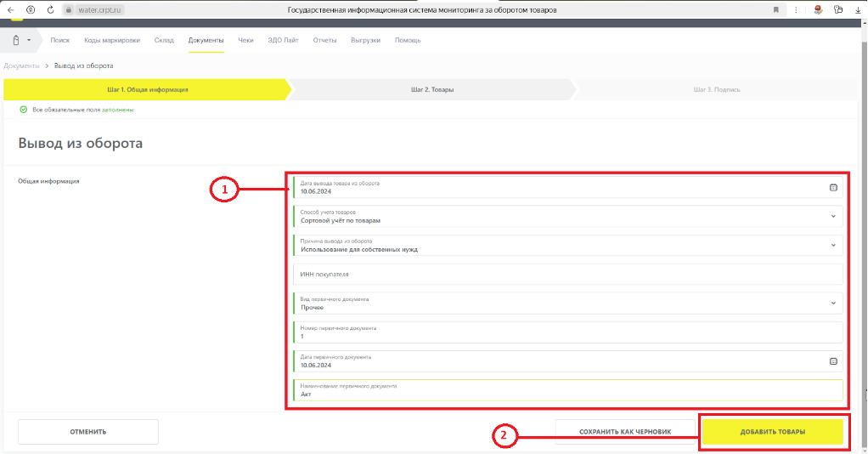Click the 'Общая информация' section label
This screenshot has height=454, width=868.
coord(48,181)
